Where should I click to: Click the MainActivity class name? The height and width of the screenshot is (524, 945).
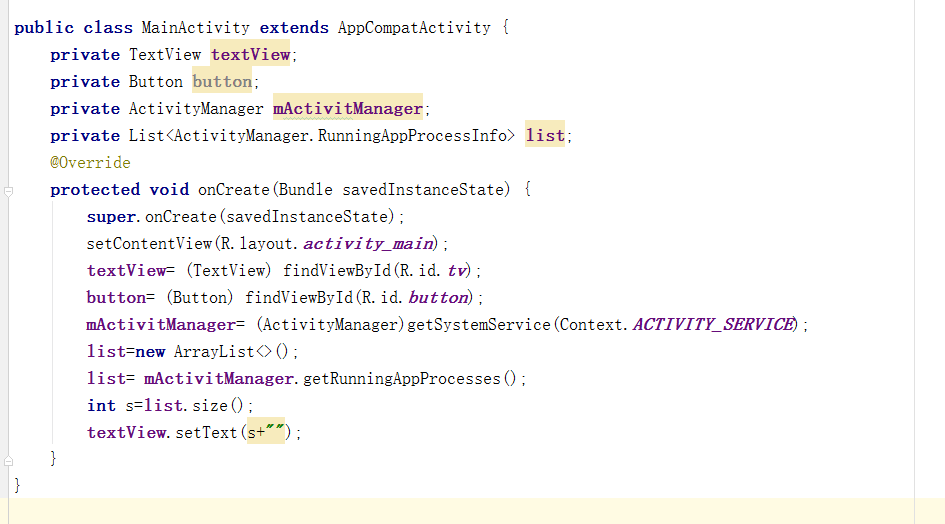point(195,28)
